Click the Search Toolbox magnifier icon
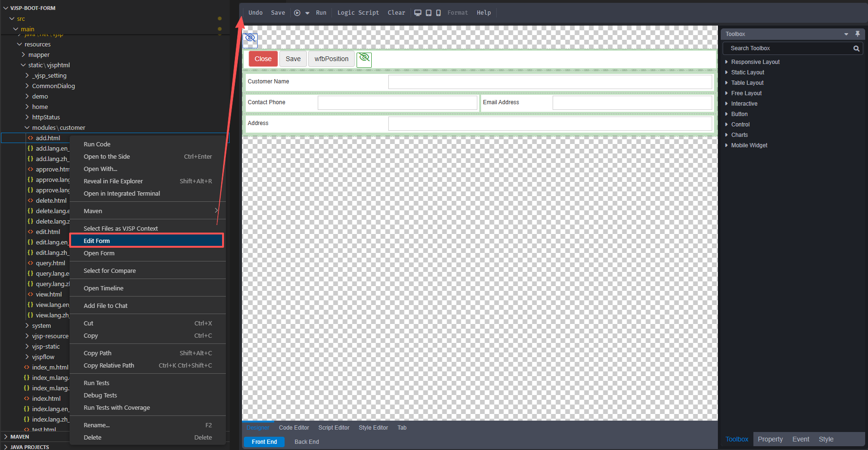Viewport: 868px width, 450px height. click(856, 48)
